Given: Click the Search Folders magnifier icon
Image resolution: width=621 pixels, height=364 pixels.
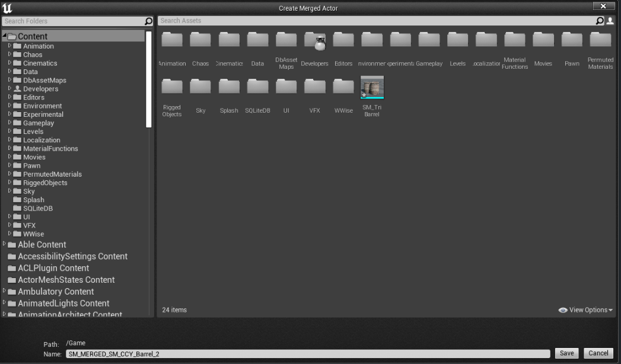Looking at the screenshot, I should point(148,21).
